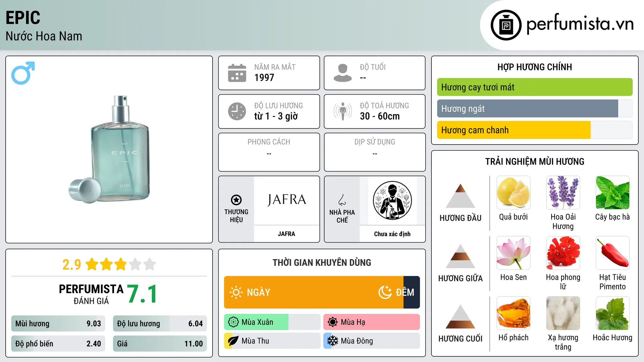Click the longevity value từ 1 - 3 giờ
644x362 pixels.
pyautogui.click(x=276, y=116)
